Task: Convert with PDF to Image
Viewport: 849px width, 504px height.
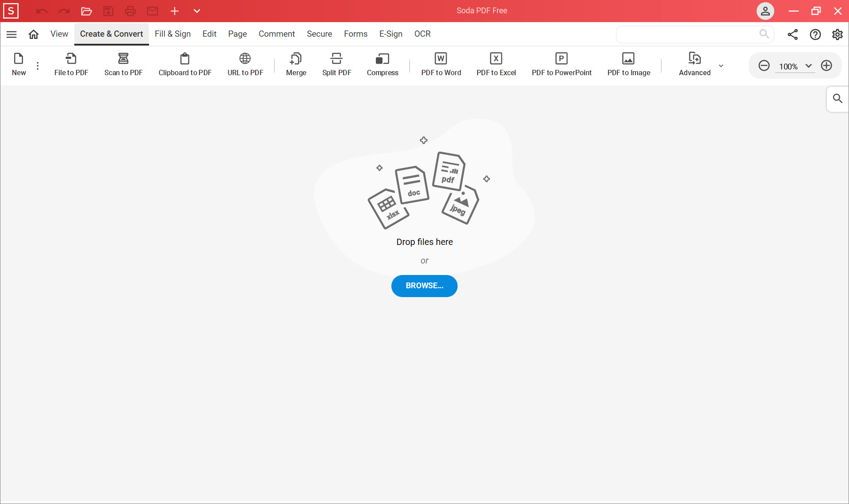Action: coord(629,65)
